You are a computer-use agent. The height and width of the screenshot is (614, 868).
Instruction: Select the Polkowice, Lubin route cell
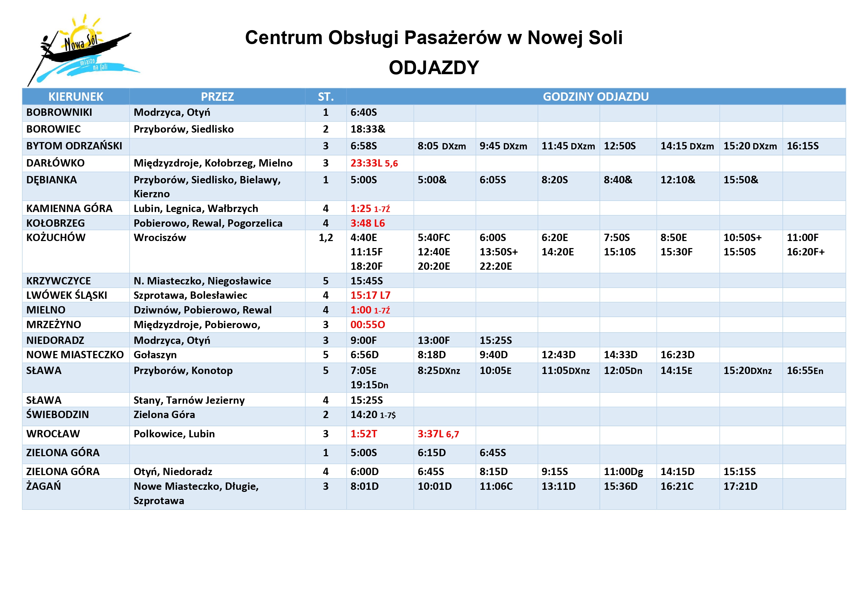tap(174, 434)
